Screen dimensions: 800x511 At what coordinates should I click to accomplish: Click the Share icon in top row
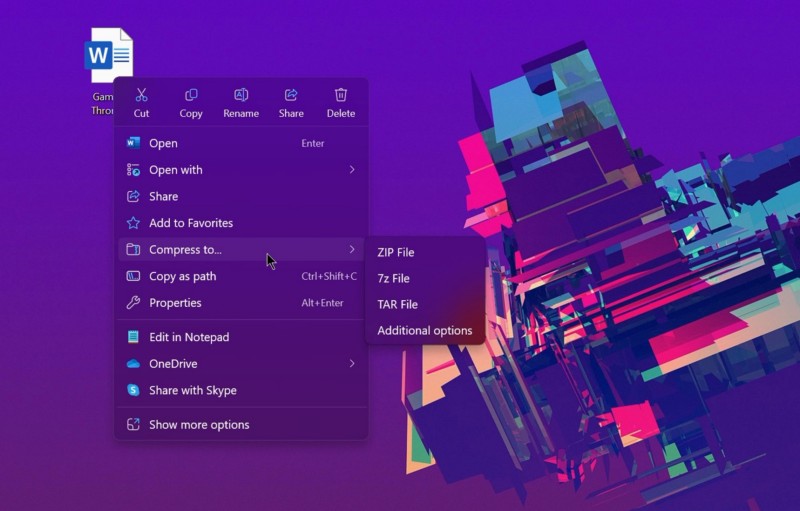point(291,95)
